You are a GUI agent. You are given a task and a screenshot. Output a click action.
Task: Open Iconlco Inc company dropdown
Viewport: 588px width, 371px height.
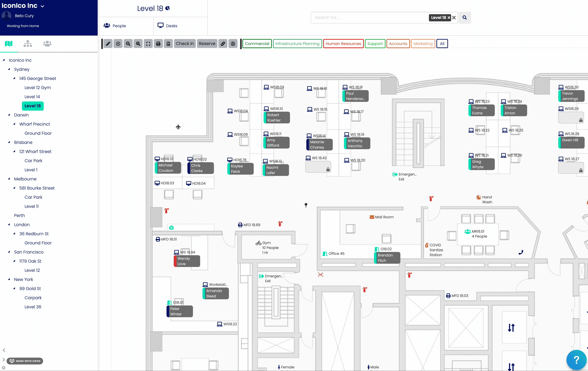tap(42, 6)
